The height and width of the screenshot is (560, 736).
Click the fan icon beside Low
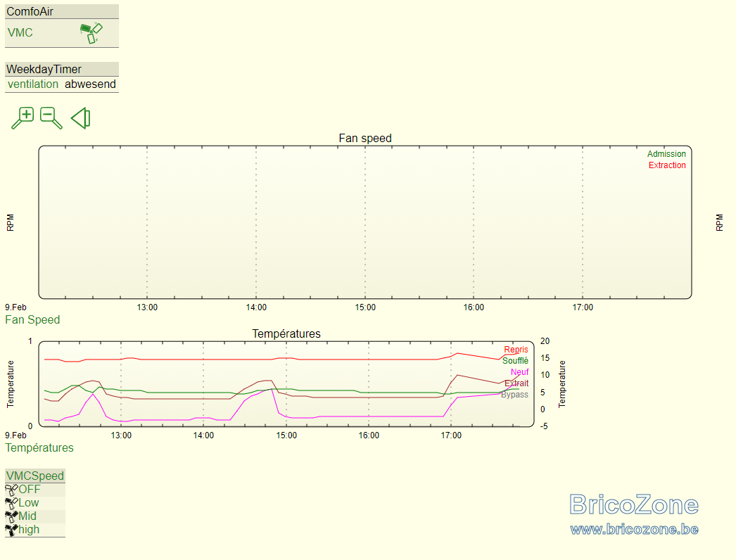(x=11, y=503)
